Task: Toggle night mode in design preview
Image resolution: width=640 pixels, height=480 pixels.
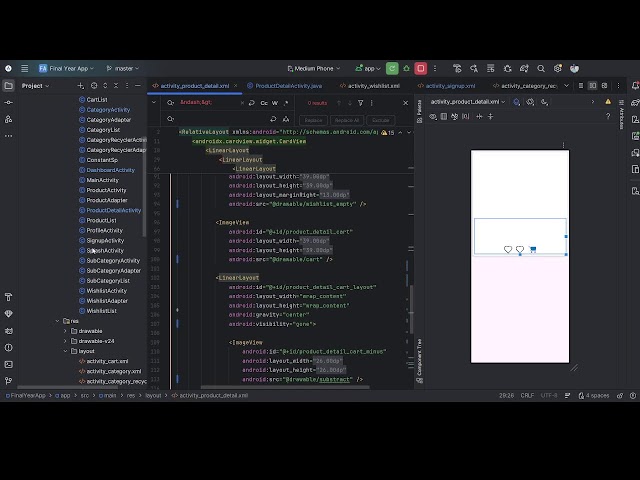Action: pos(544,102)
